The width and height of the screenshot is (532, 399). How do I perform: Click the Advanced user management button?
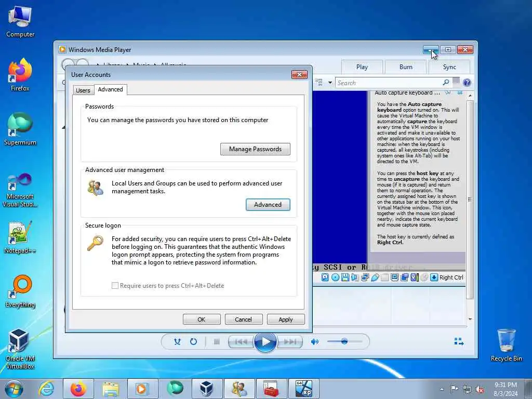click(x=268, y=205)
